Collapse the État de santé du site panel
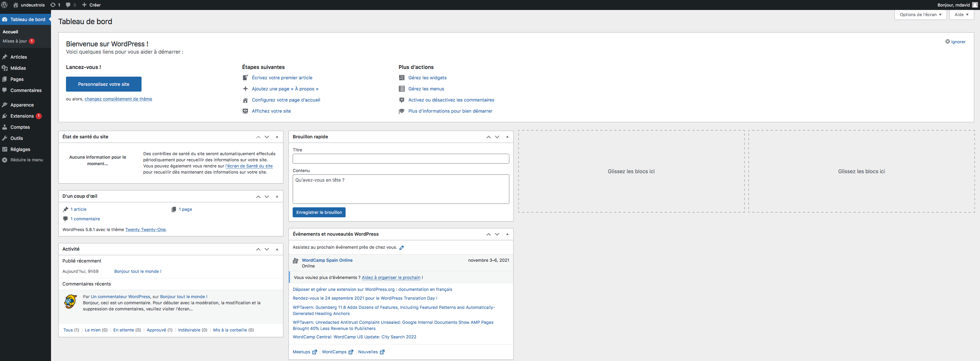 [277, 137]
